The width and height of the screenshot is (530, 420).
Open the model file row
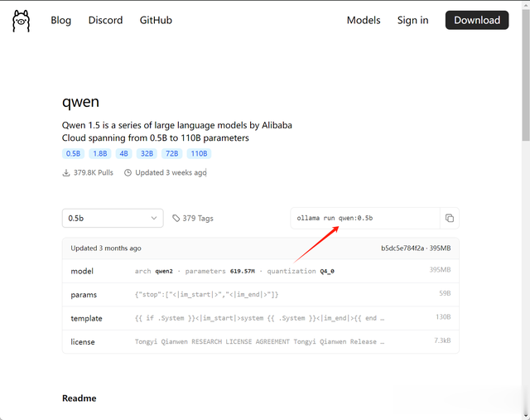261,271
